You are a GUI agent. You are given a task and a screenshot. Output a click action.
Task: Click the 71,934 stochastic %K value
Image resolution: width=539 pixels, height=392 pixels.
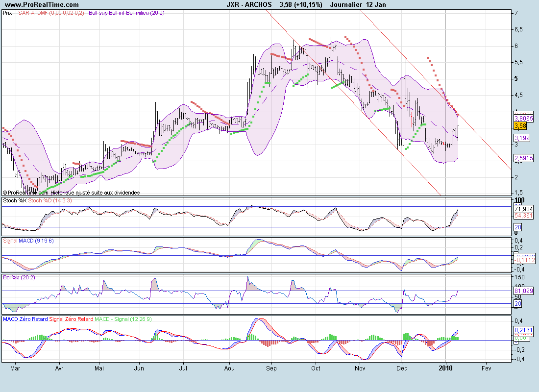pos(523,209)
